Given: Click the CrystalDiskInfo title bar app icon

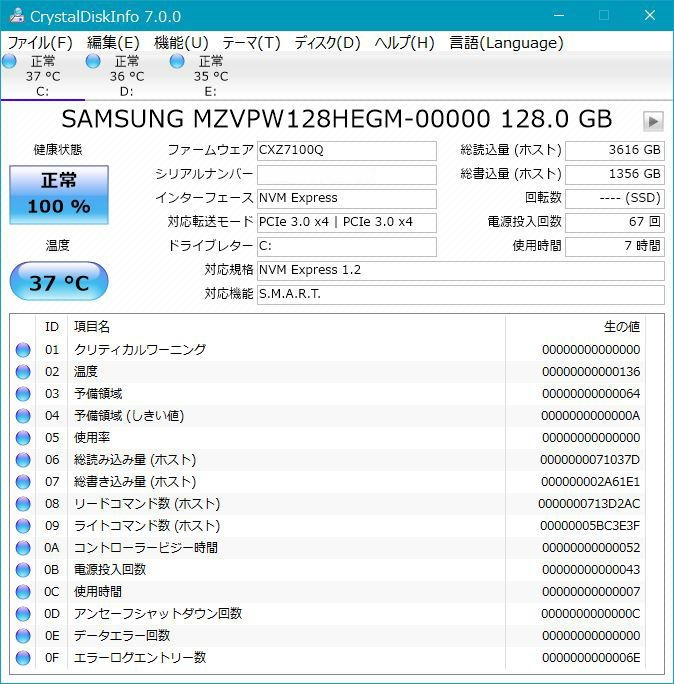Looking at the screenshot, I should 17,16.
